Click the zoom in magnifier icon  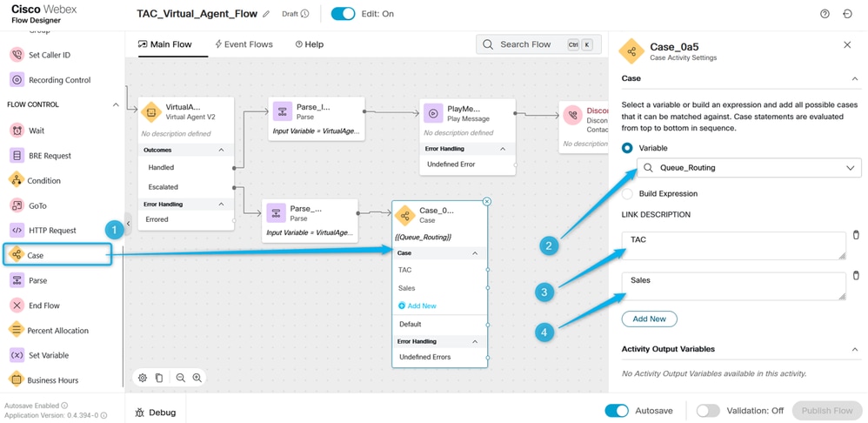click(197, 378)
